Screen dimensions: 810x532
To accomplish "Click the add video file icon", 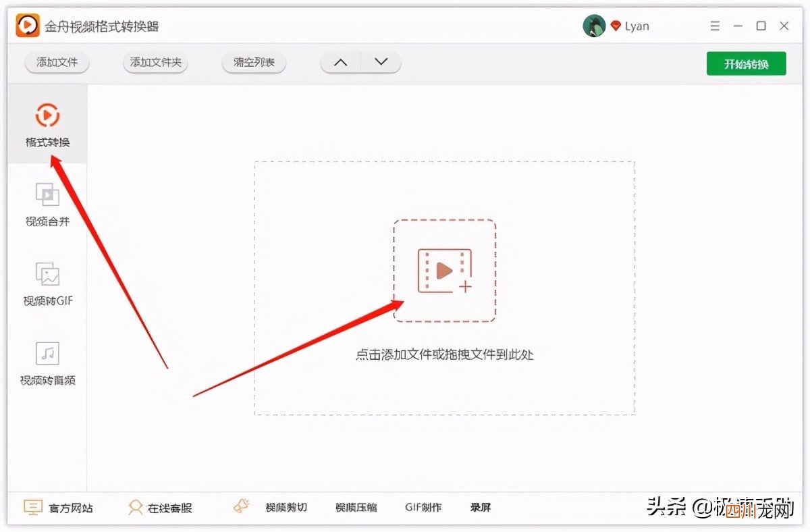I will [445, 271].
